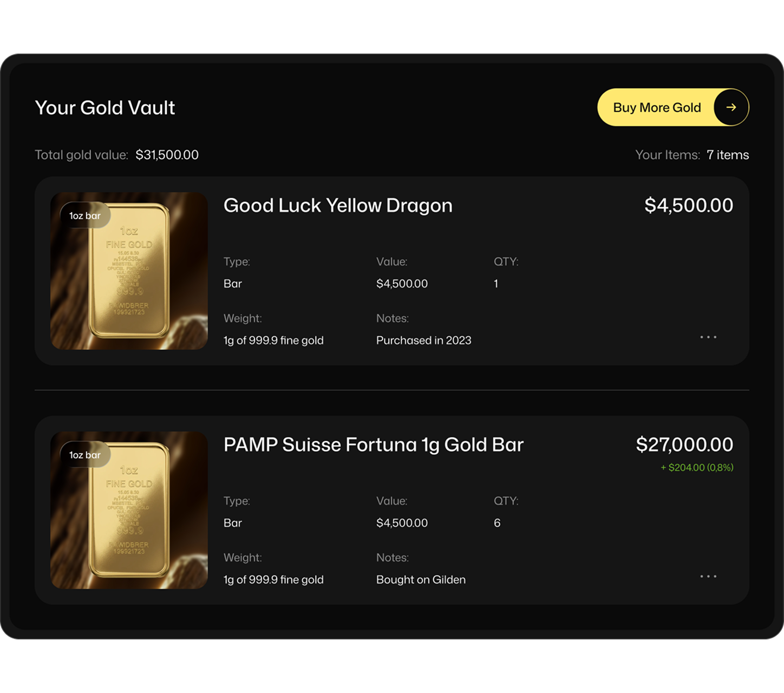The width and height of the screenshot is (784, 693).
Task: Click the arrow icon on Buy More Gold
Action: (x=731, y=107)
